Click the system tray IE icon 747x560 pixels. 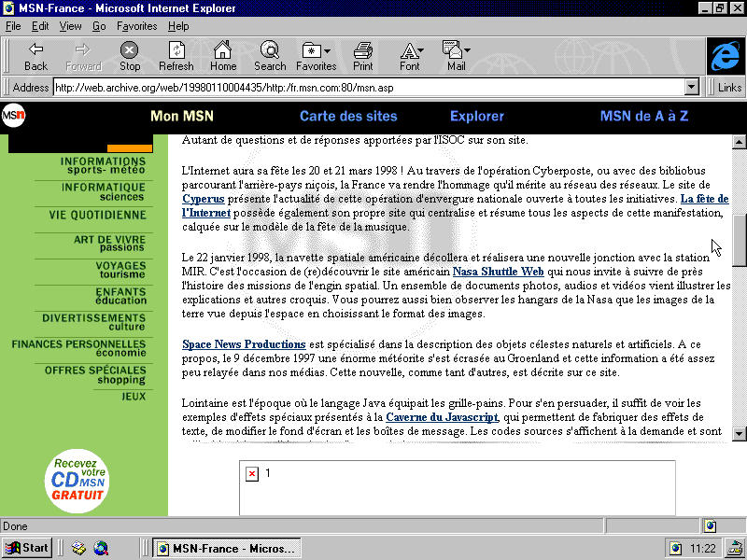[x=675, y=549]
